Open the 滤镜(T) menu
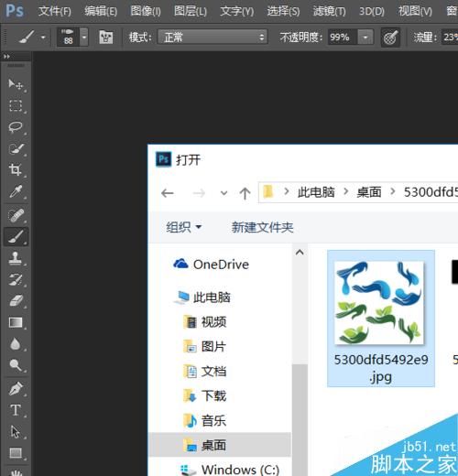Image resolution: width=458 pixels, height=476 pixels. coord(330,11)
